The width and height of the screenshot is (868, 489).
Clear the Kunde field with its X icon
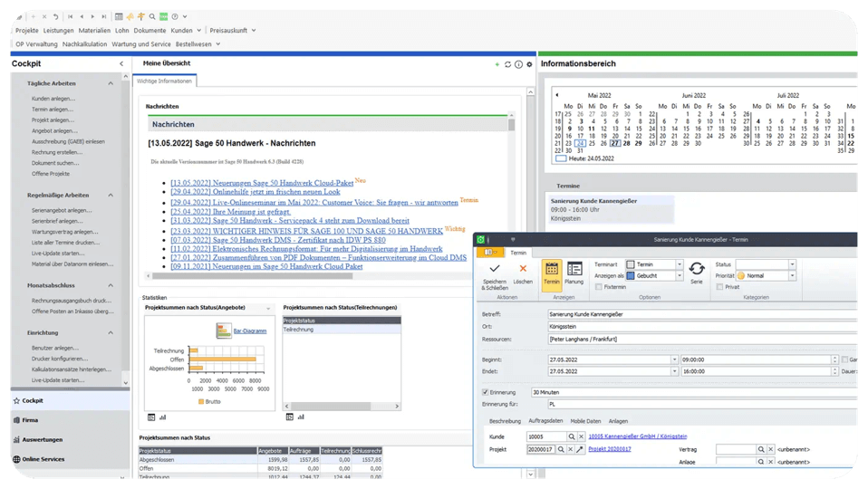click(581, 436)
